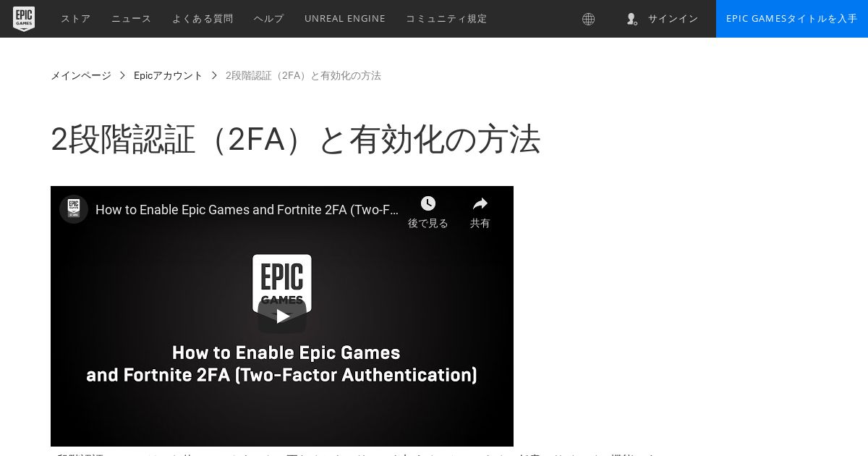Click the share arrow on the video
The width and height of the screenshot is (868, 456).
tap(480, 203)
